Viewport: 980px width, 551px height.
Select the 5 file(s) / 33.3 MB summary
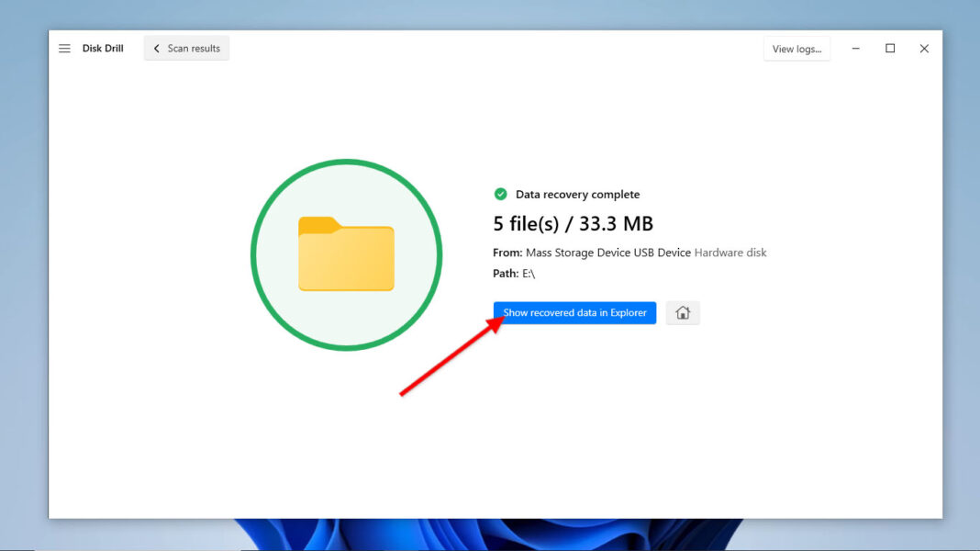pyautogui.click(x=572, y=223)
